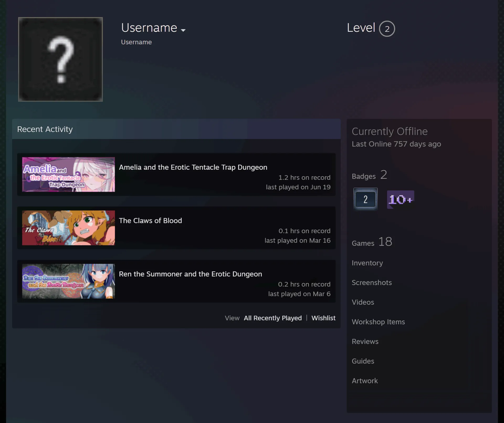The height and width of the screenshot is (423, 504).
Task: Click the 1.2 hrs on record text
Action: click(x=304, y=178)
